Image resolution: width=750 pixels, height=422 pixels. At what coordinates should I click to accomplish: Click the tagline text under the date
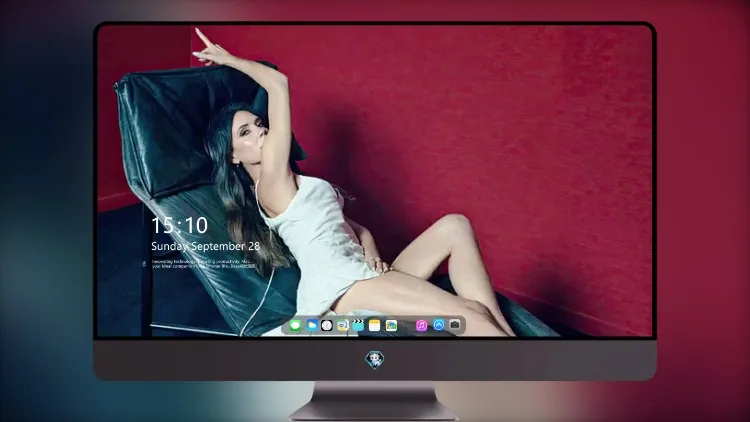[203, 264]
